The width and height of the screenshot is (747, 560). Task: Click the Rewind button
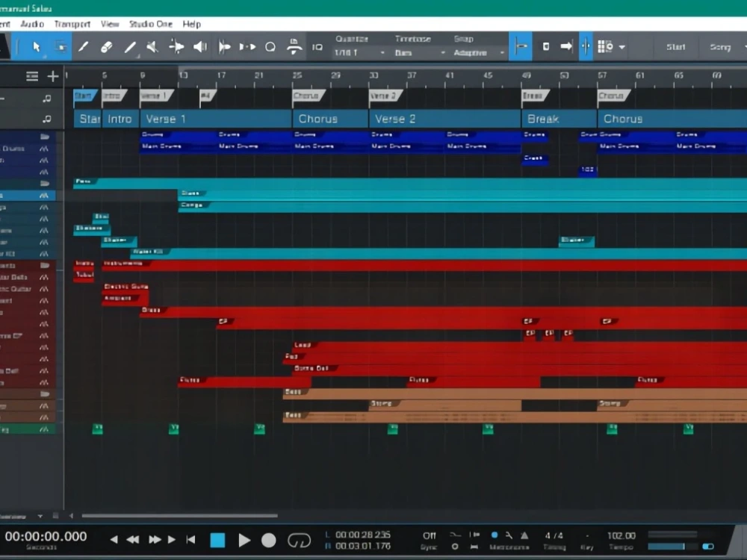click(133, 540)
